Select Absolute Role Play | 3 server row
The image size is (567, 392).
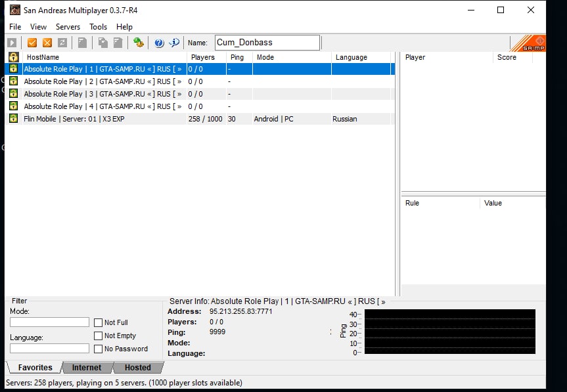click(x=200, y=94)
